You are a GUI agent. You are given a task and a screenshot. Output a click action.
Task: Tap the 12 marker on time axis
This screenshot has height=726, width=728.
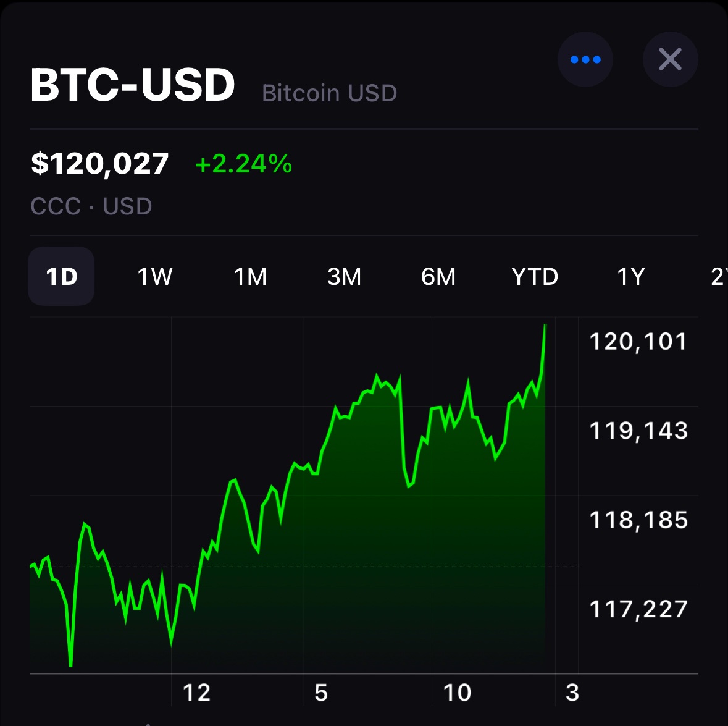pyautogui.click(x=197, y=693)
